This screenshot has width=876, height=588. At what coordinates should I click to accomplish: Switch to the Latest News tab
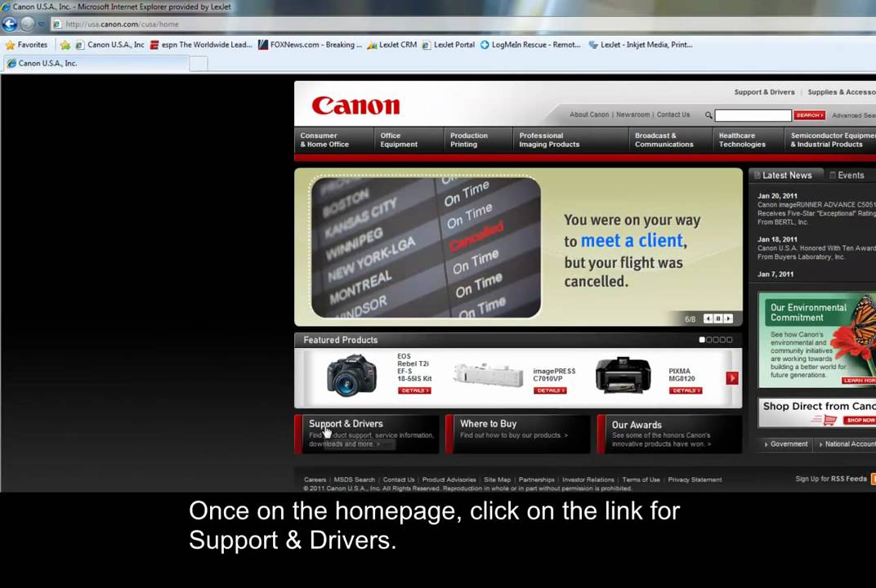pyautogui.click(x=785, y=176)
